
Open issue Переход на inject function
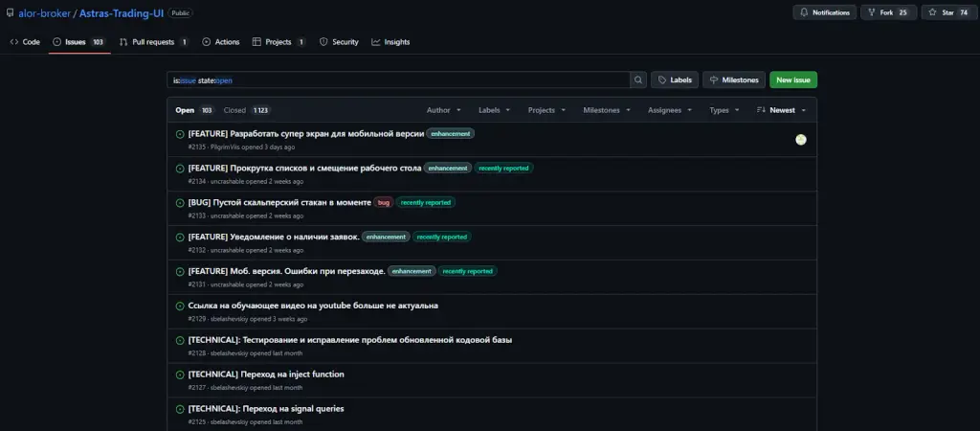coord(266,374)
